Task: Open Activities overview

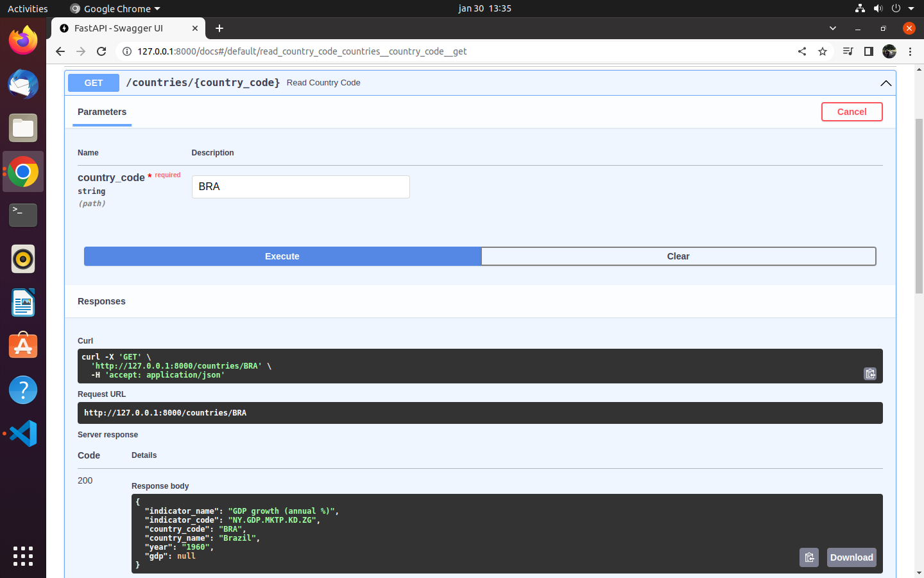Action: 28,8
